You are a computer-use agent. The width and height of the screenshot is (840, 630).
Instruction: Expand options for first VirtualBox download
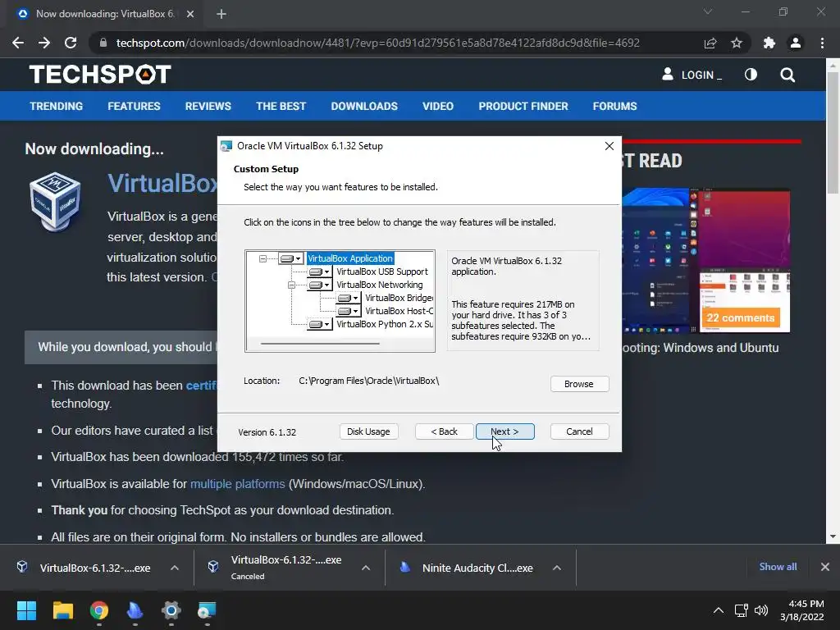click(x=175, y=568)
